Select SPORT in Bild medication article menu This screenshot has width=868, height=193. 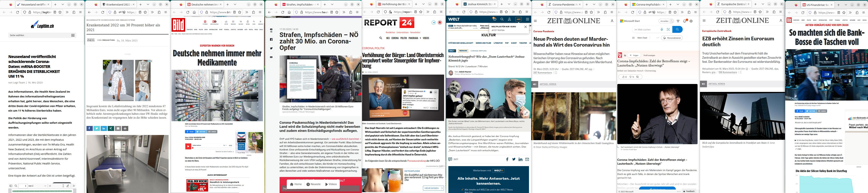pos(221,30)
